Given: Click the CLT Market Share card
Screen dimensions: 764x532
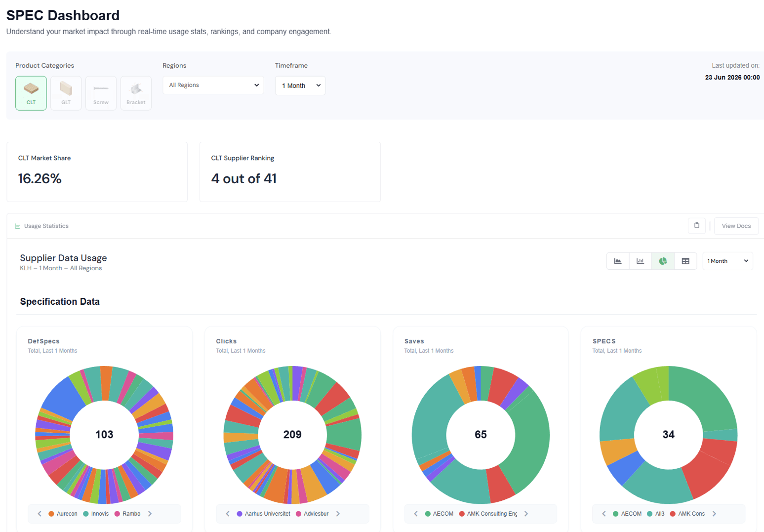Looking at the screenshot, I should coord(97,172).
